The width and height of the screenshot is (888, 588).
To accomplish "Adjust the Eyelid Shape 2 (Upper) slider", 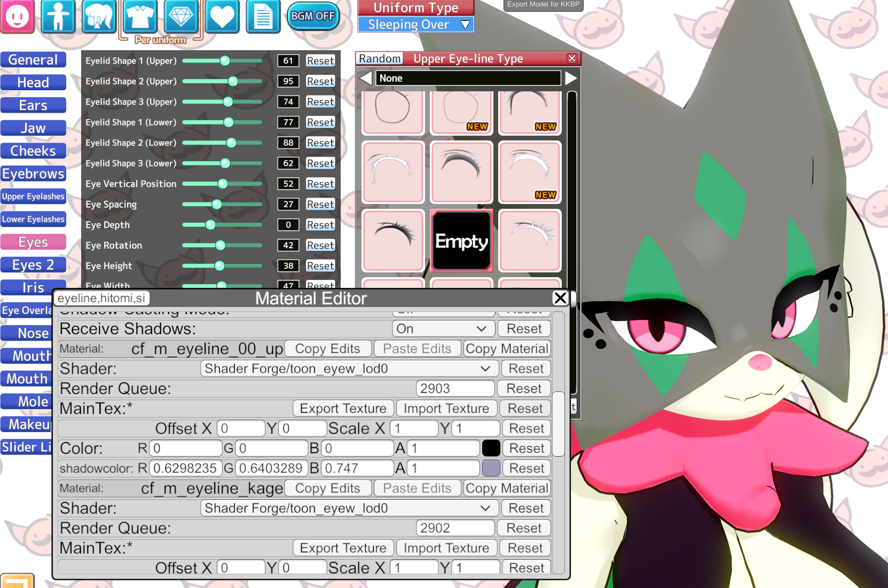I will [222, 81].
